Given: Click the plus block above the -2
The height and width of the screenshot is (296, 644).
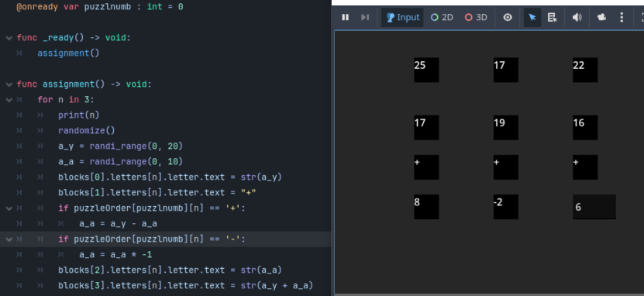Looking at the screenshot, I should click(x=505, y=167).
